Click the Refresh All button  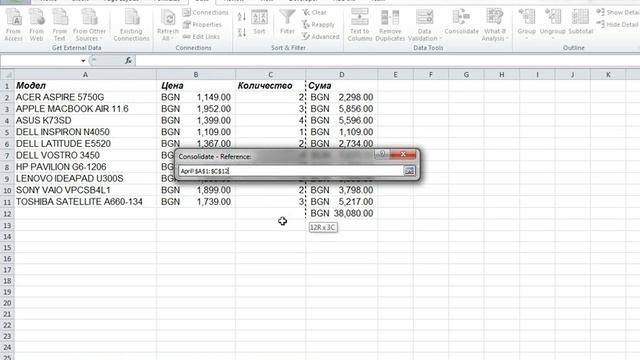click(x=168, y=25)
